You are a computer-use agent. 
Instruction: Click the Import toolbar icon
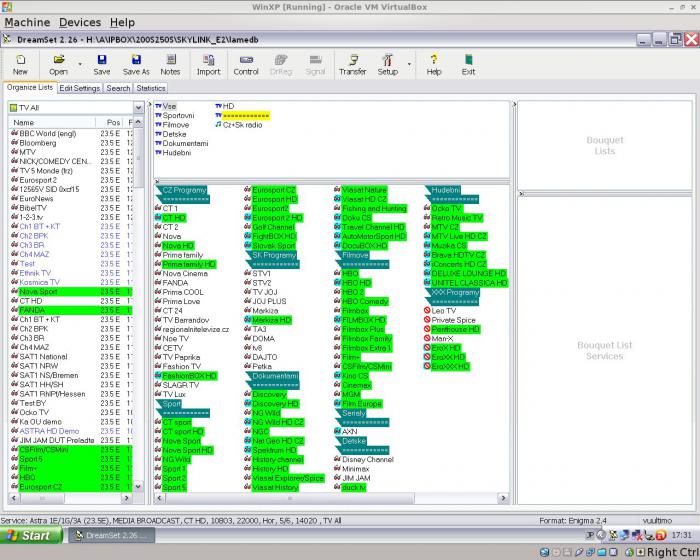[208, 65]
